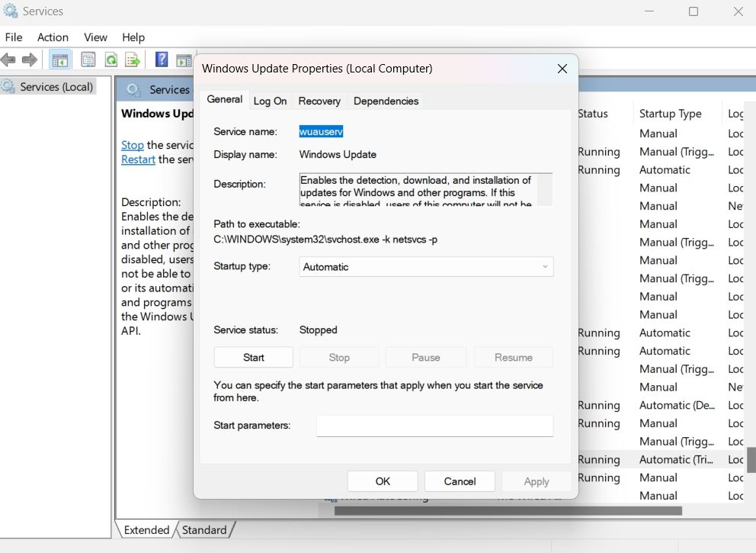Click the disabled Stop button
Viewport: 756px width, 553px height.
click(339, 358)
